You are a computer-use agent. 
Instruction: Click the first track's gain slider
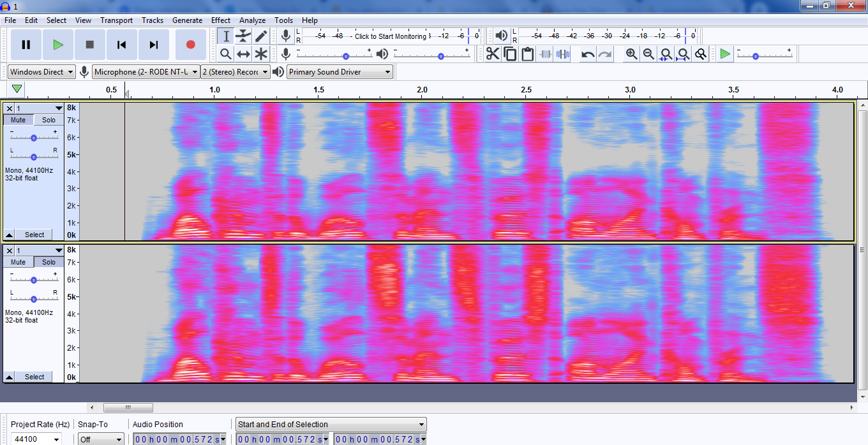tap(34, 137)
